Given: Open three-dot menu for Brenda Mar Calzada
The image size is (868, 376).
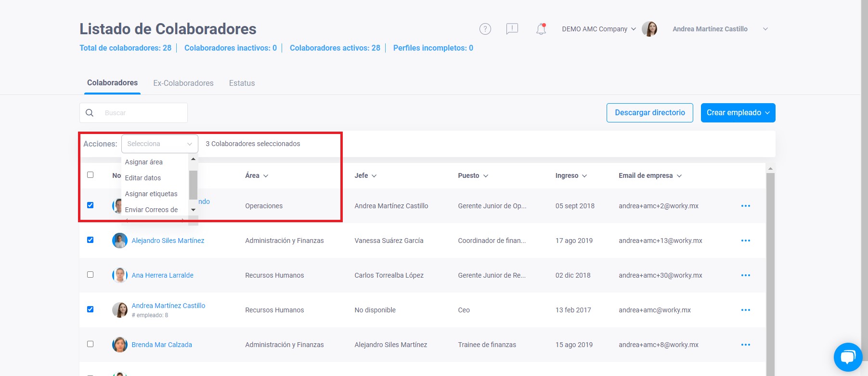Looking at the screenshot, I should 746,345.
